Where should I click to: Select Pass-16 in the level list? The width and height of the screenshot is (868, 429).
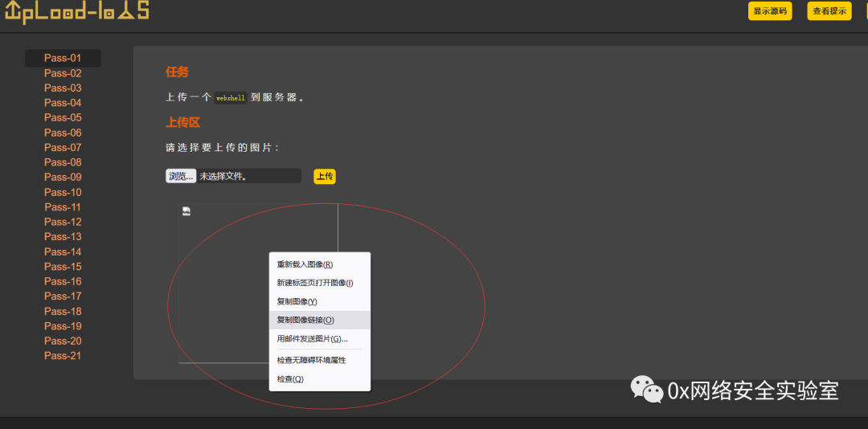tap(63, 281)
